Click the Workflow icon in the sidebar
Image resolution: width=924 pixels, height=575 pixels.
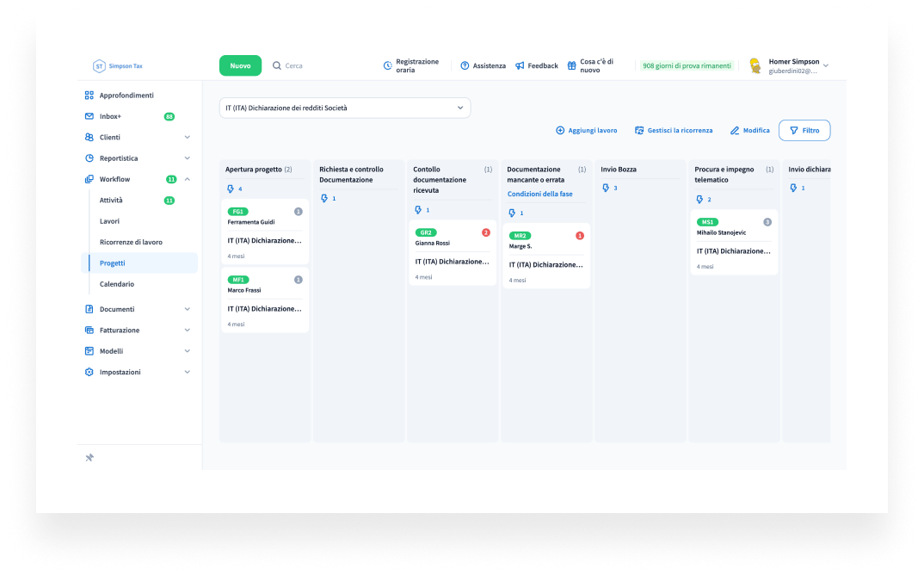89,179
